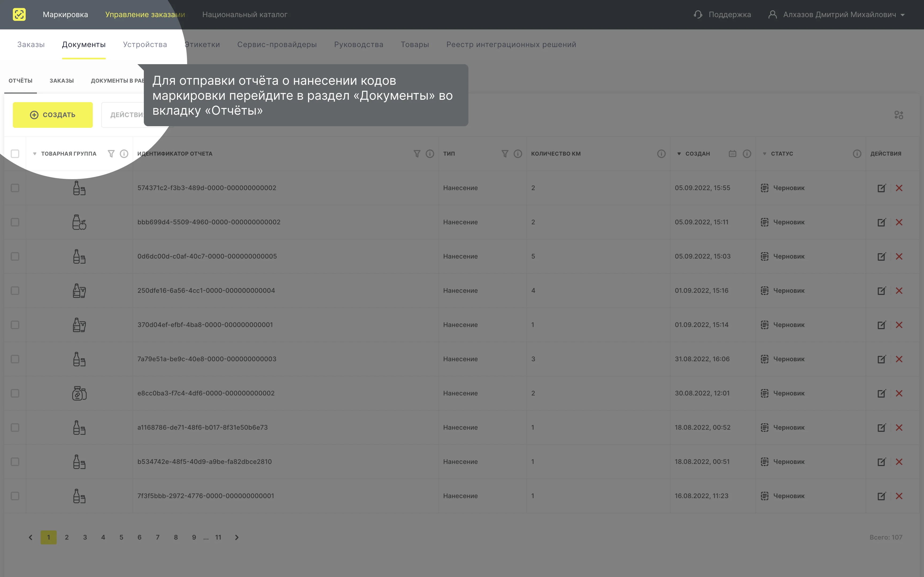Filter by Идентификатор отчета funnel icon
This screenshot has height=577, width=924.
point(417,153)
